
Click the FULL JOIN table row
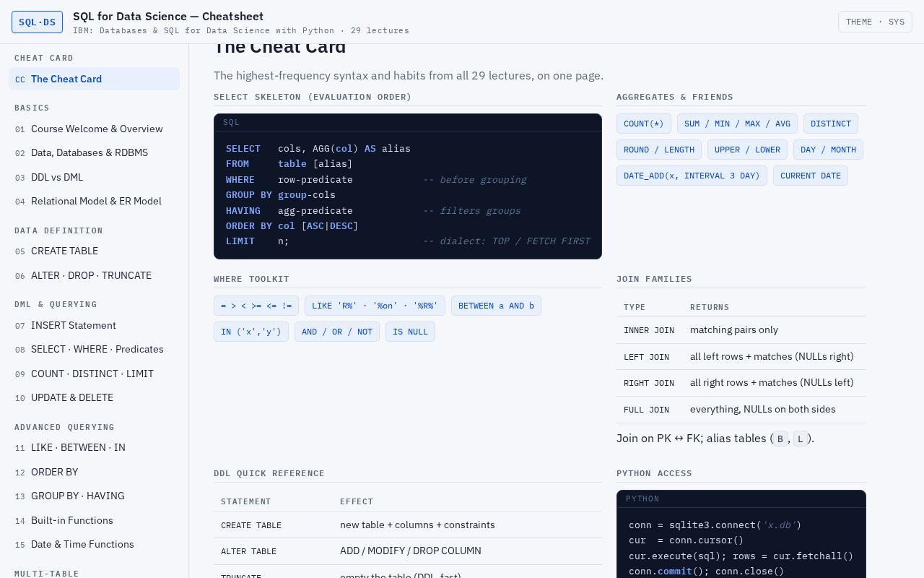click(x=741, y=410)
